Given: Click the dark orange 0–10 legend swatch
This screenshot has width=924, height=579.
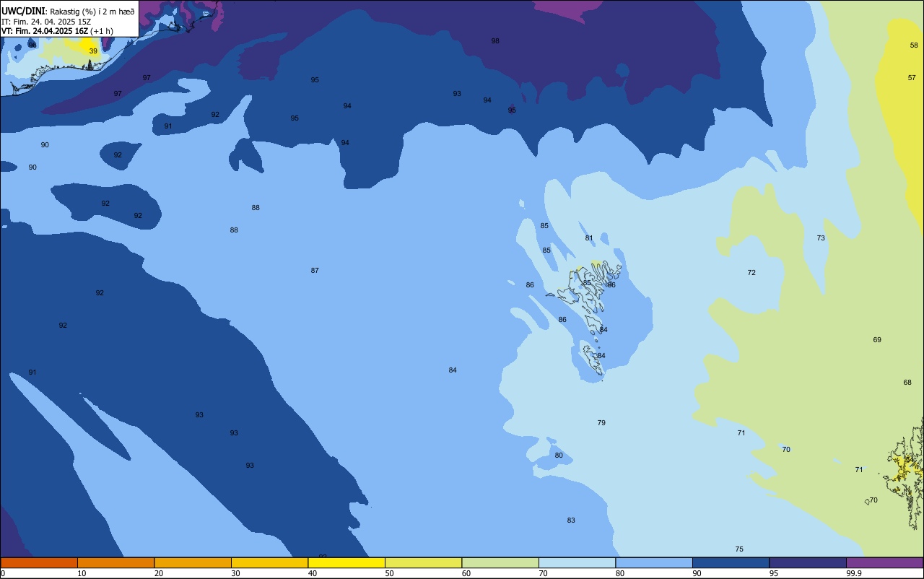Looking at the screenshot, I should 39,562.
